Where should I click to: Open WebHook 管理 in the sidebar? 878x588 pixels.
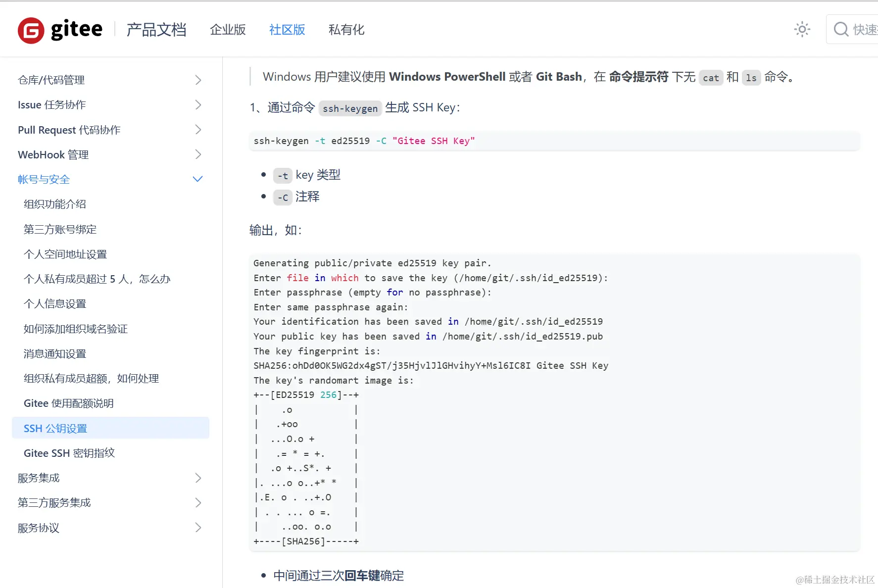[x=53, y=155]
